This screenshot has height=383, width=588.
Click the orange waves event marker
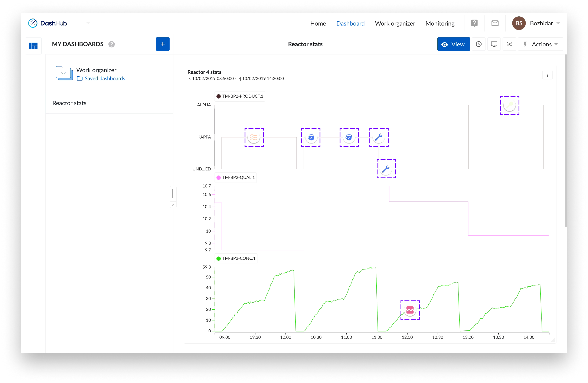pos(254,137)
